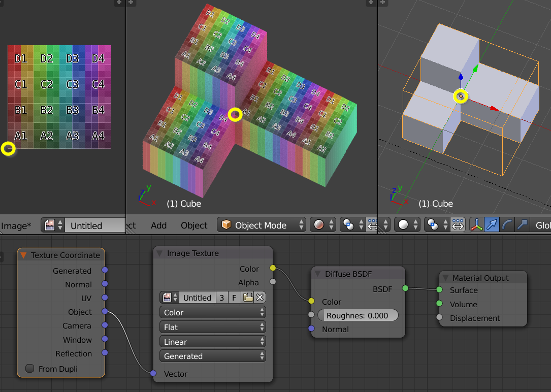Open the Add menu
This screenshot has height=392, width=551.
pos(159,224)
